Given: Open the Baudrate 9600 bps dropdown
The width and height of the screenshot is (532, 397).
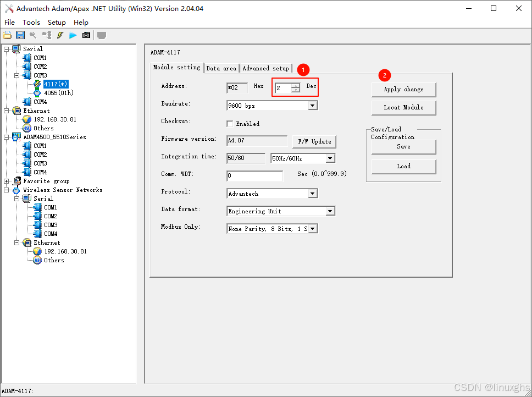Looking at the screenshot, I should click(x=313, y=106).
